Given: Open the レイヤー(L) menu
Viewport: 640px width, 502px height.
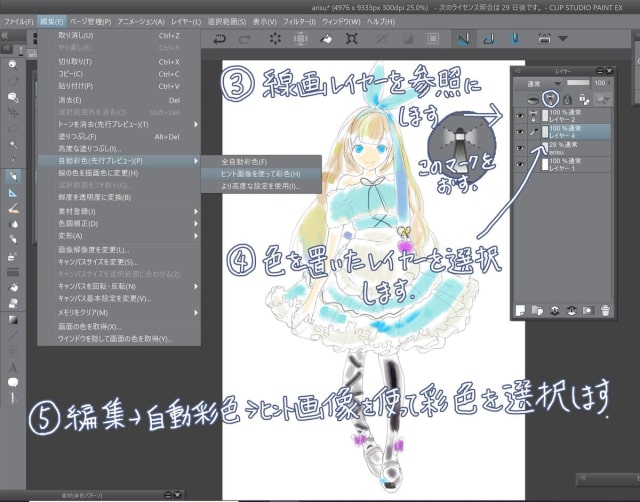Looking at the screenshot, I should pos(186,22).
